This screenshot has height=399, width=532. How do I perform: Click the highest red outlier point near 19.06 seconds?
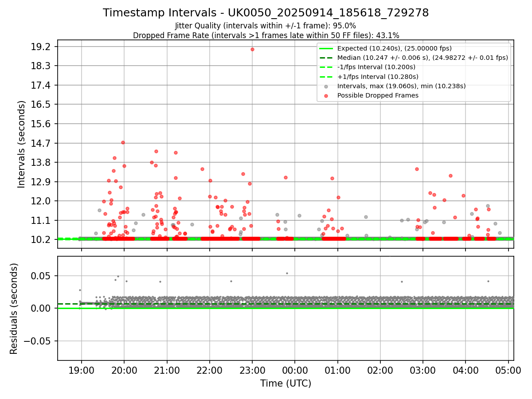[252, 49]
